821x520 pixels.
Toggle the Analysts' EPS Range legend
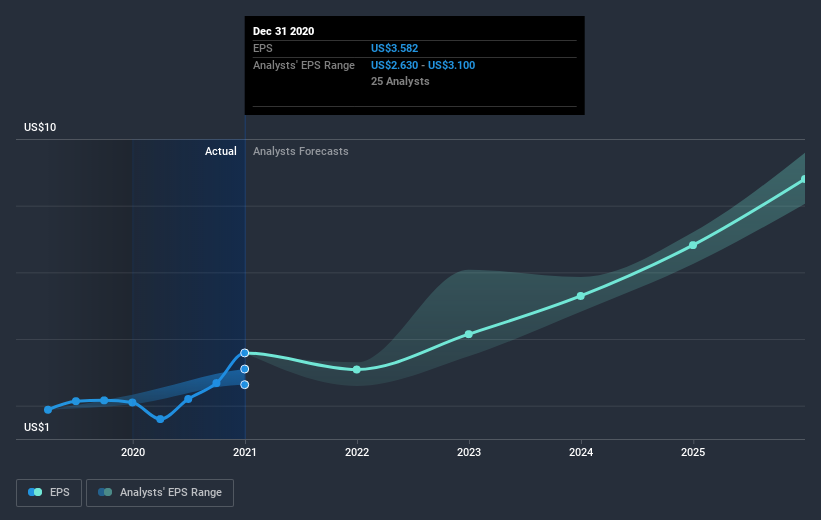coord(160,493)
